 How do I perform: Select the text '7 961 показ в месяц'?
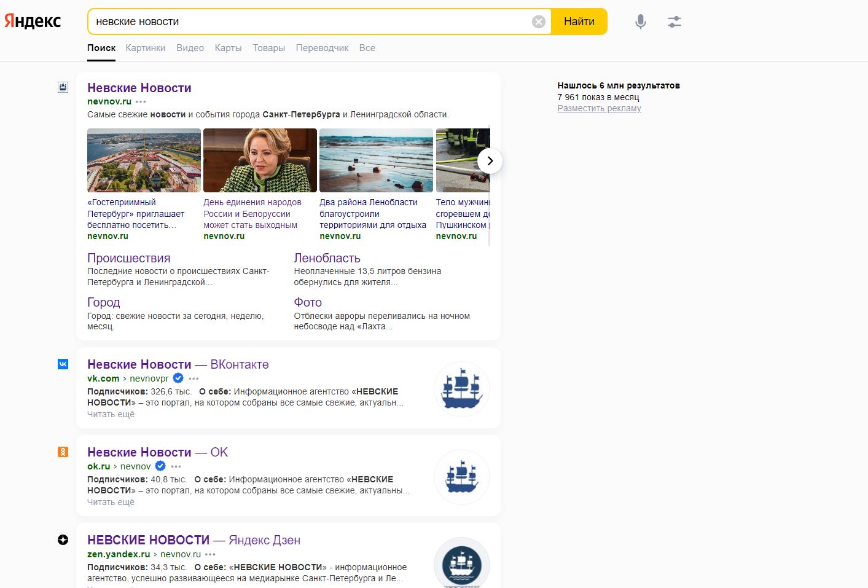(598, 97)
